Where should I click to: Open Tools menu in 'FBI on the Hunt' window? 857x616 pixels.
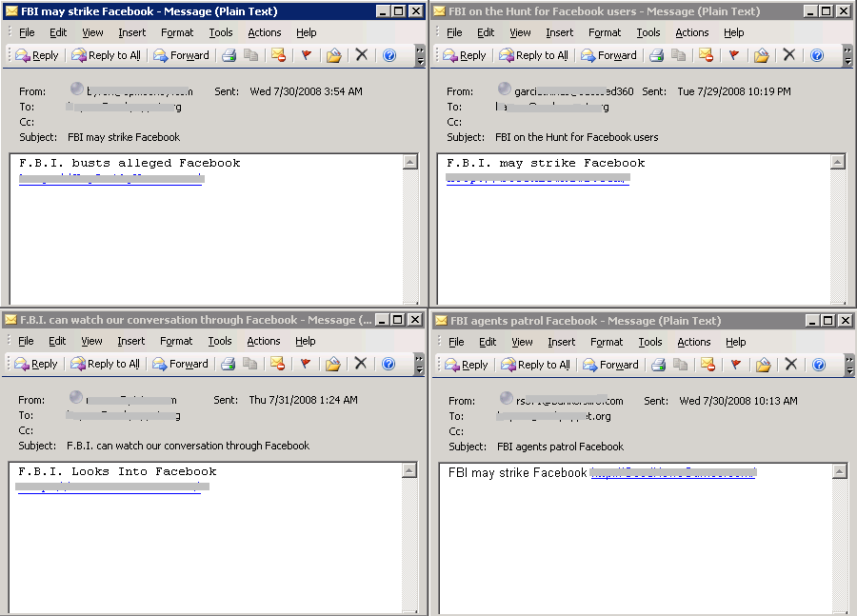648,32
